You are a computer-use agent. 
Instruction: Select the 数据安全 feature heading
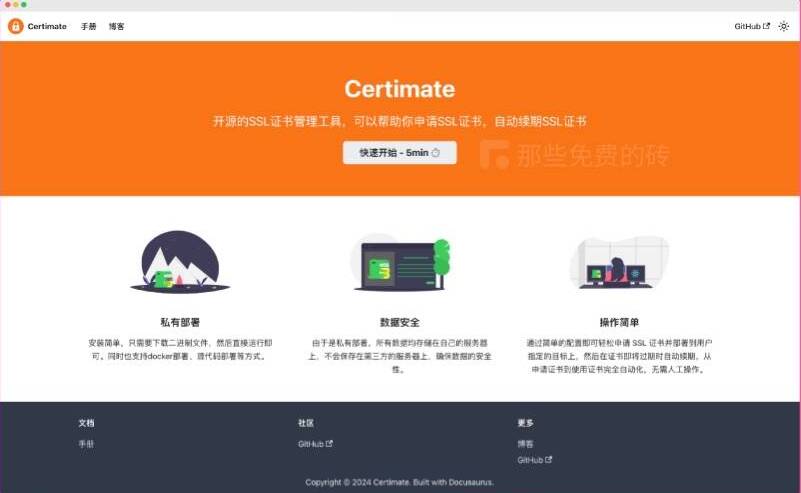tap(400, 322)
